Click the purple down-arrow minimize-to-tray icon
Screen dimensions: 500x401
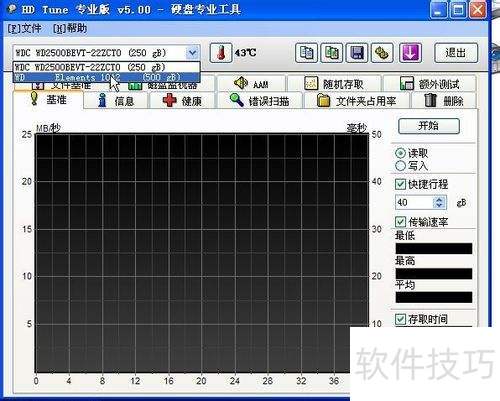410,53
